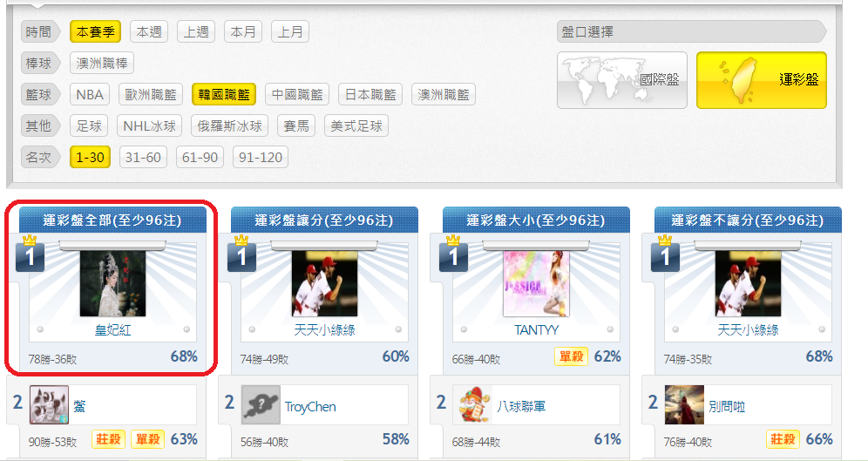Switch time filter to 本週
The image size is (868, 461).
149,32
